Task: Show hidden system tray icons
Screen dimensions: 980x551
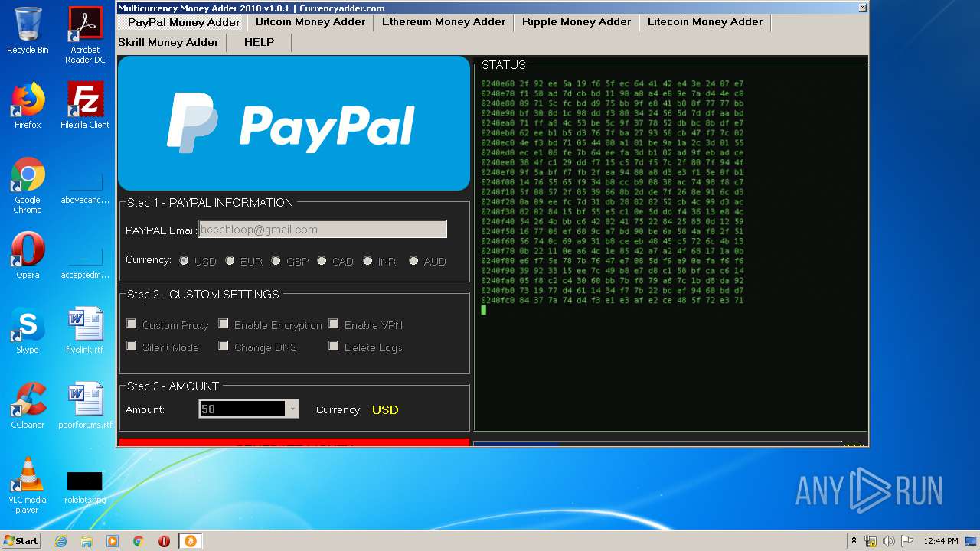Action: [x=854, y=541]
